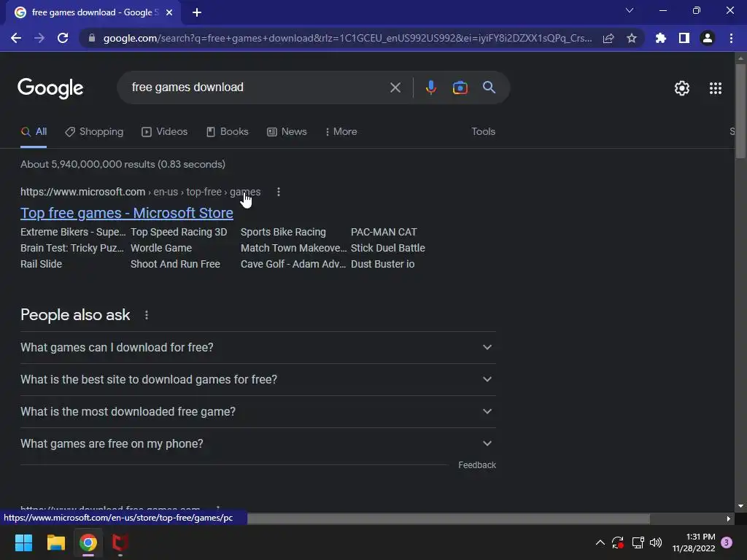Open the Rail Slide link
747x560 pixels.
click(x=41, y=264)
